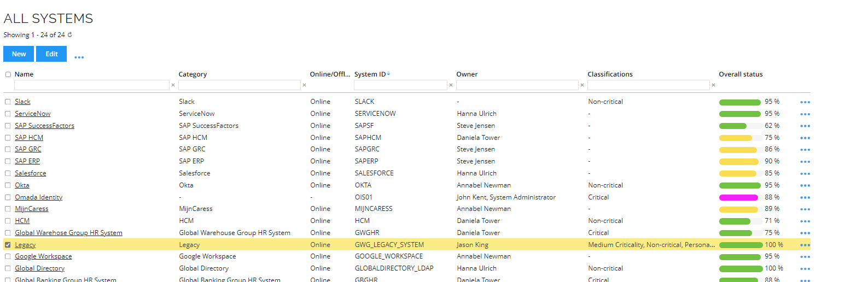Screen dimensions: 868x282
Task: Click the refresh icon next to Showing count
Action: (69, 34)
